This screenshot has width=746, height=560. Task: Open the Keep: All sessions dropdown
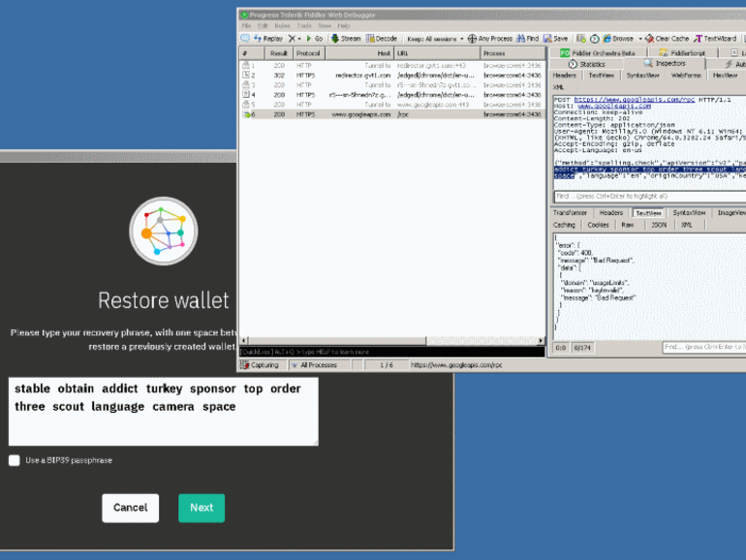point(432,39)
